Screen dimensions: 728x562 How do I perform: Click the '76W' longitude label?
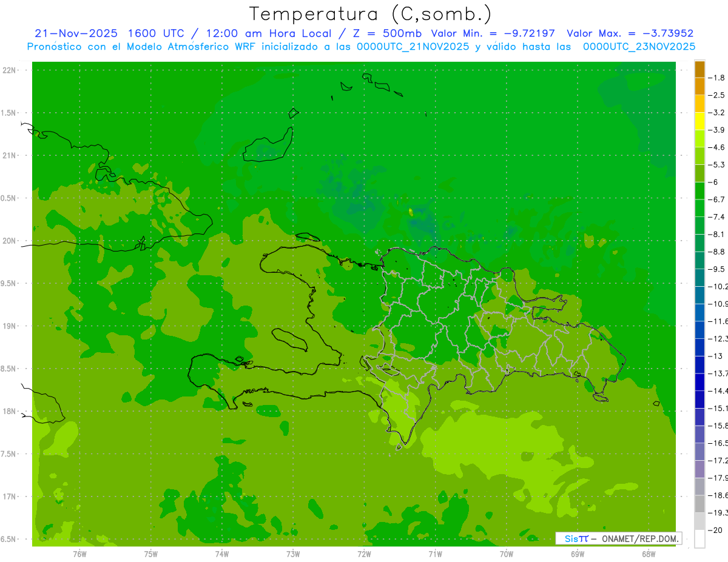coord(79,554)
